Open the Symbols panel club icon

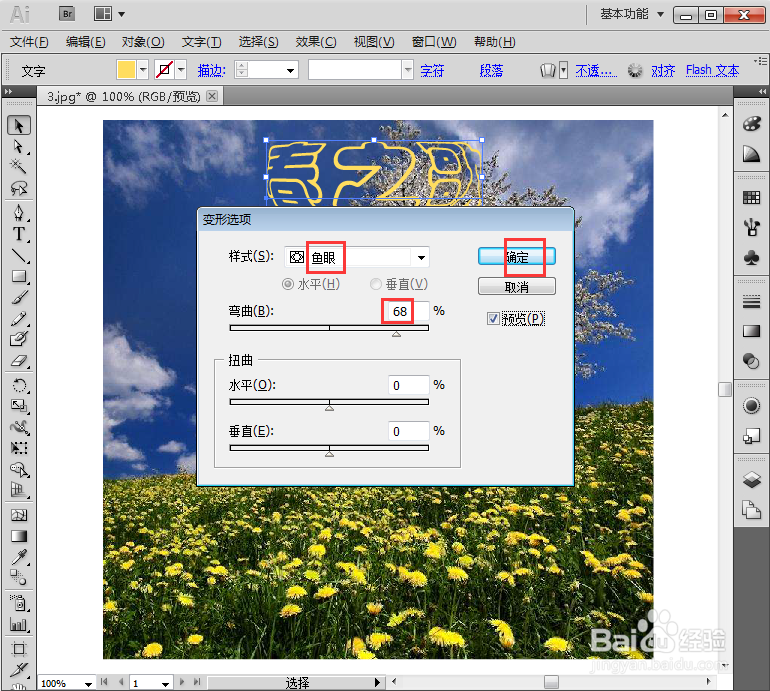751,258
